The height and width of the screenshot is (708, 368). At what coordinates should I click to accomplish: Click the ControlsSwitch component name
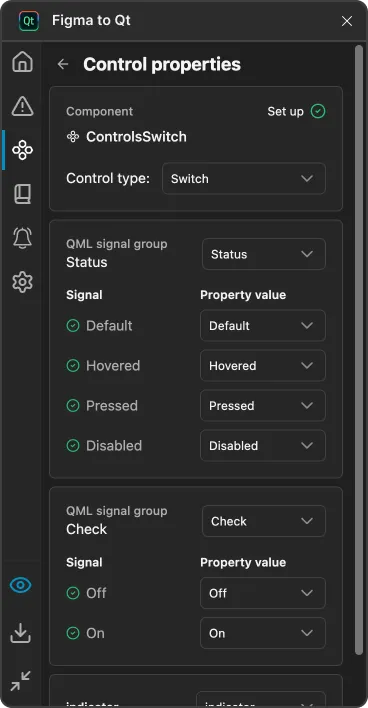tap(136, 137)
